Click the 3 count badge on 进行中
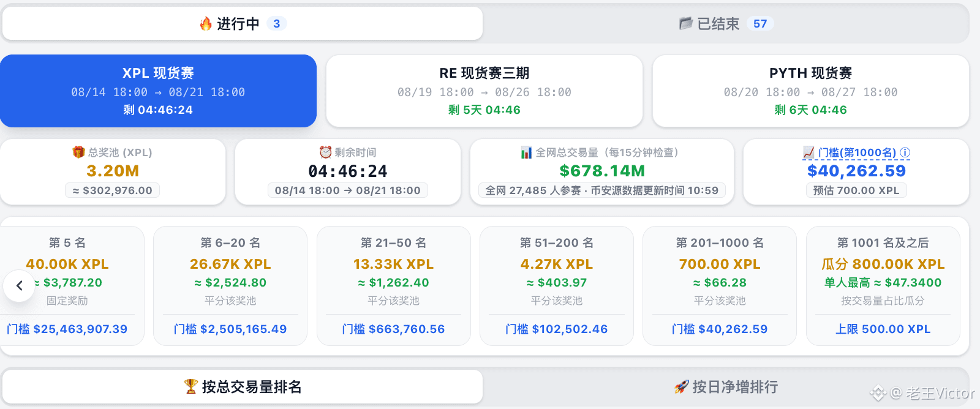This screenshot has height=409, width=980. coord(277,23)
